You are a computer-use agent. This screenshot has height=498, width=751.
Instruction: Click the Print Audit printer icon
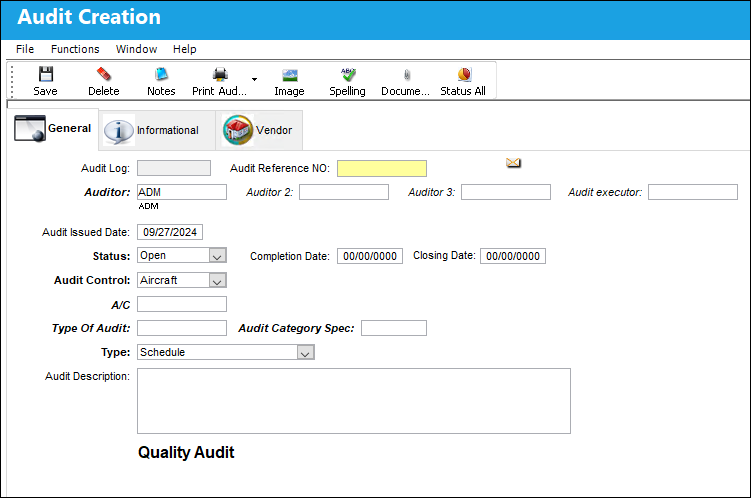[x=220, y=74]
